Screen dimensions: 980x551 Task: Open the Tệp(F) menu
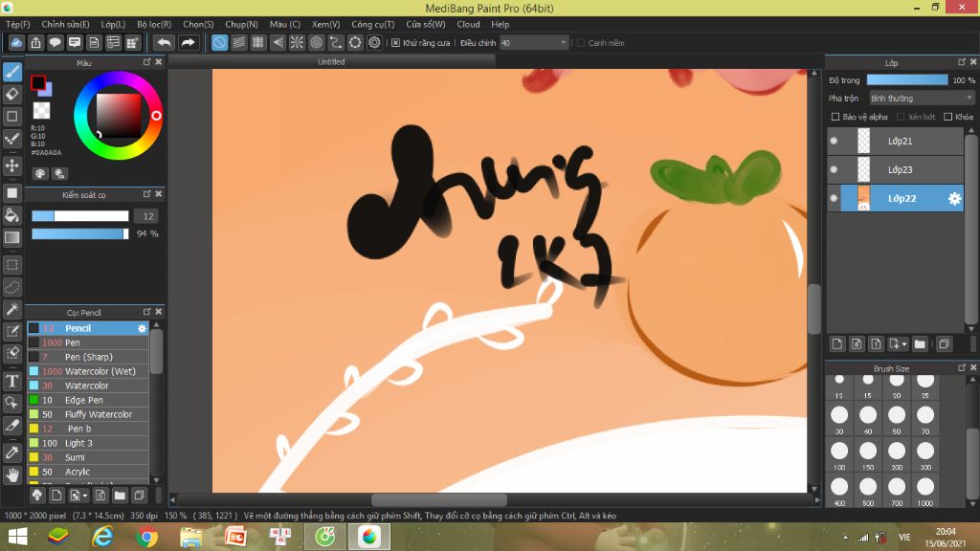pyautogui.click(x=18, y=24)
